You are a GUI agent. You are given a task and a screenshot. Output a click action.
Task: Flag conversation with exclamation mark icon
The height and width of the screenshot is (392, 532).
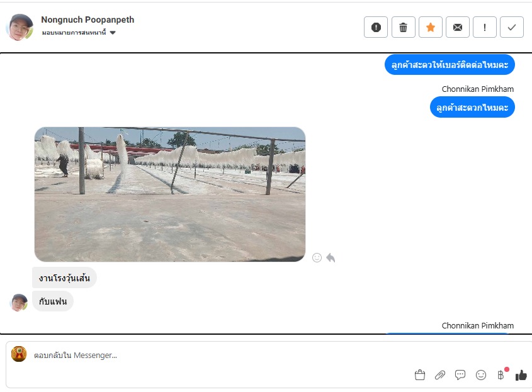485,27
